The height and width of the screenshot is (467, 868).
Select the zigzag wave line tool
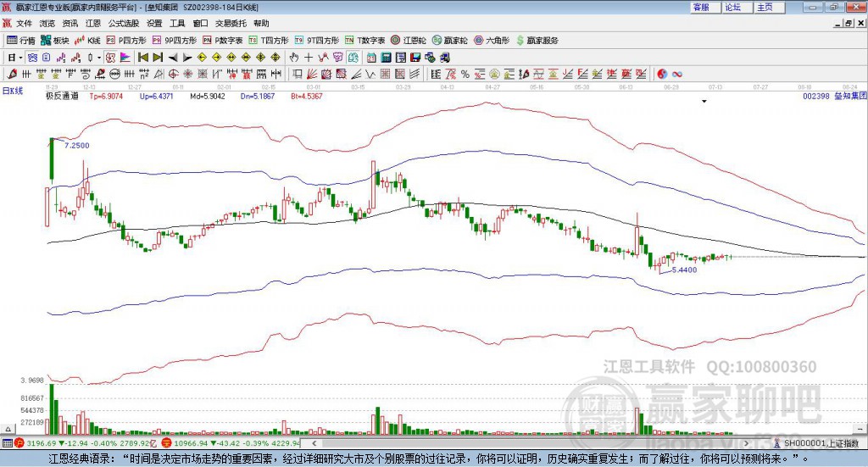coord(370,74)
